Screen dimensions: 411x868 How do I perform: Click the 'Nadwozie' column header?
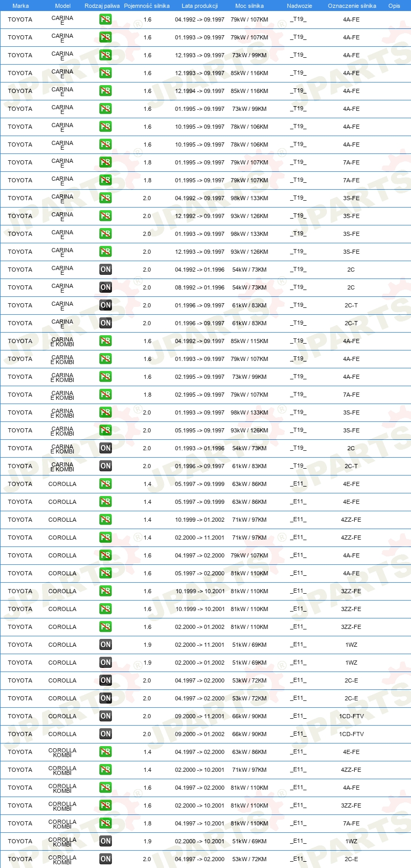[300, 6]
